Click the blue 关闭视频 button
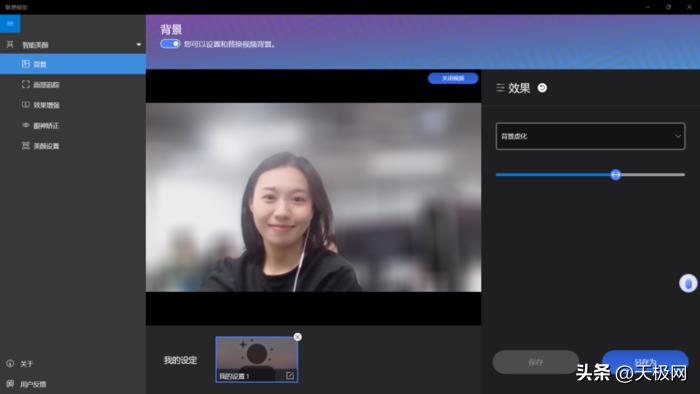The width and height of the screenshot is (700, 394). (453, 78)
